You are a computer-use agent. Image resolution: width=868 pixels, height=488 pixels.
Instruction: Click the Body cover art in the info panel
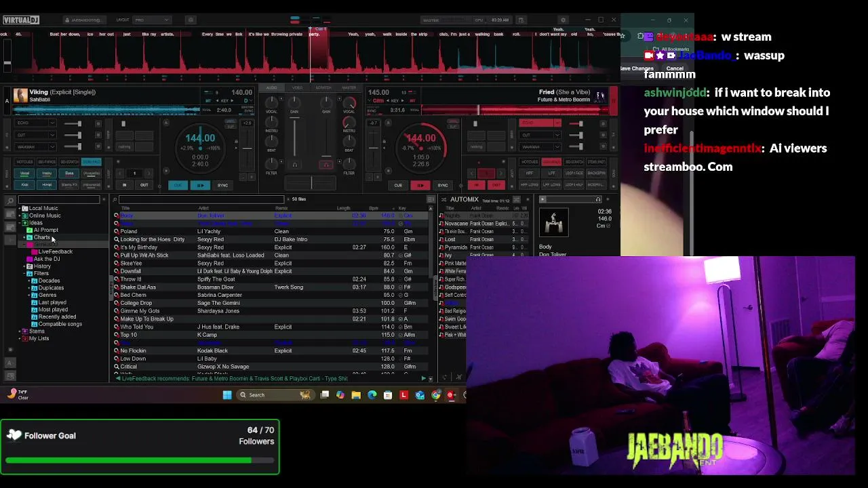coord(554,222)
